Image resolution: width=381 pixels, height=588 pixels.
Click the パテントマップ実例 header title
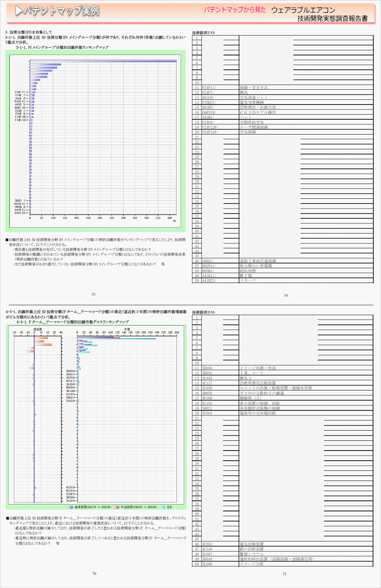[61, 11]
